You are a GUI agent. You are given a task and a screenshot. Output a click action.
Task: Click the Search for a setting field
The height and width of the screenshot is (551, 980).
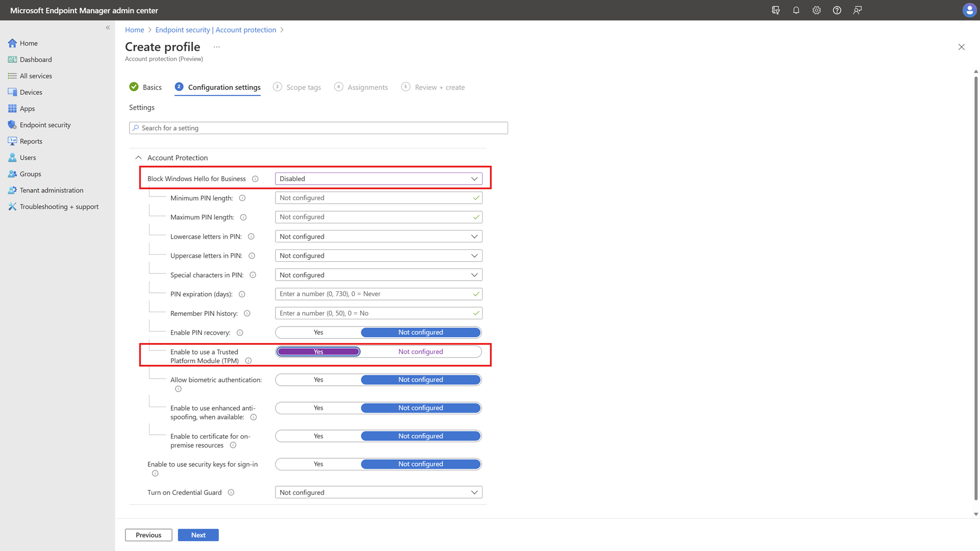(318, 128)
